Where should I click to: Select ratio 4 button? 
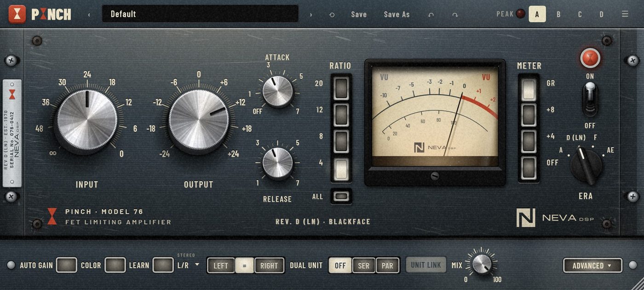point(341,168)
